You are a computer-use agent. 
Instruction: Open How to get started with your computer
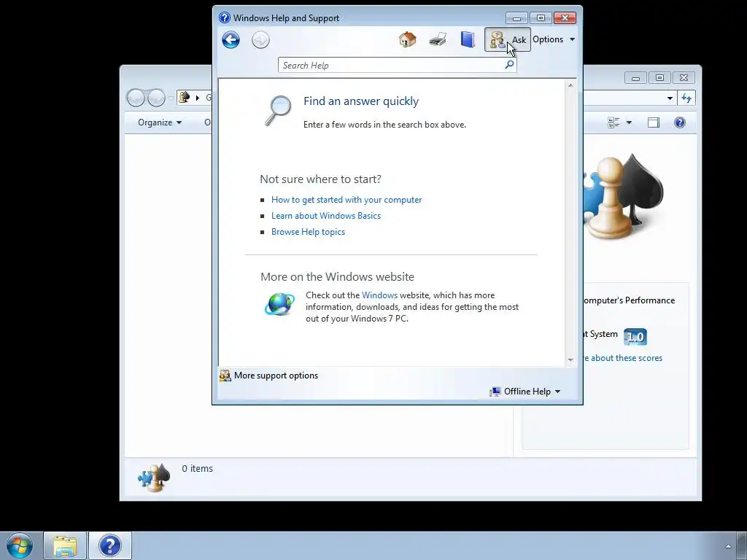tap(347, 200)
